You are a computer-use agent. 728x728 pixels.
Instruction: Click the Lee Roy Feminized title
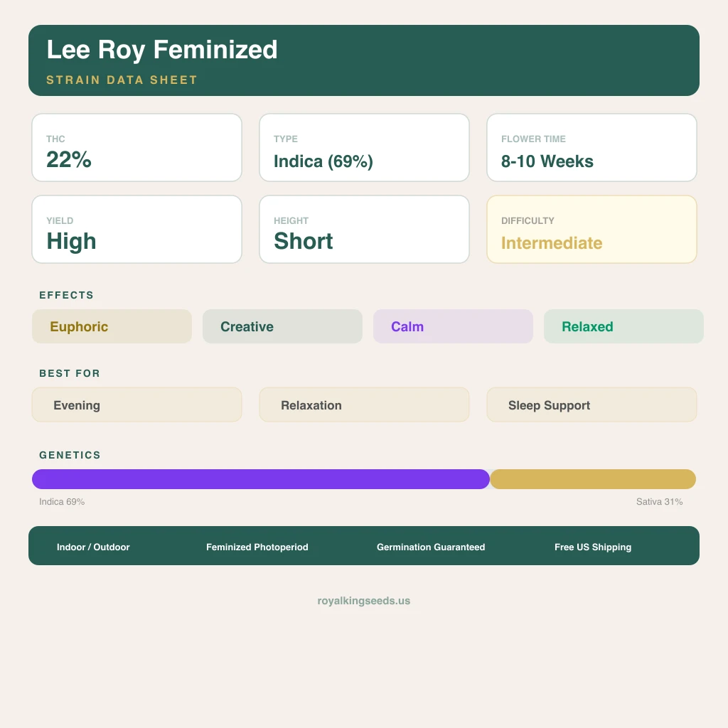[161, 50]
